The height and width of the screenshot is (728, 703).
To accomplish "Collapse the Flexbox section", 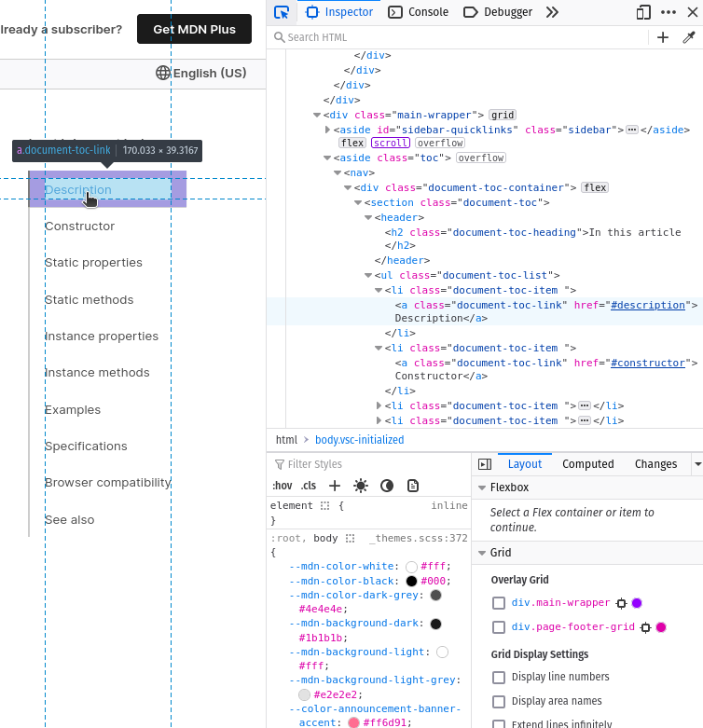I will coord(482,488).
